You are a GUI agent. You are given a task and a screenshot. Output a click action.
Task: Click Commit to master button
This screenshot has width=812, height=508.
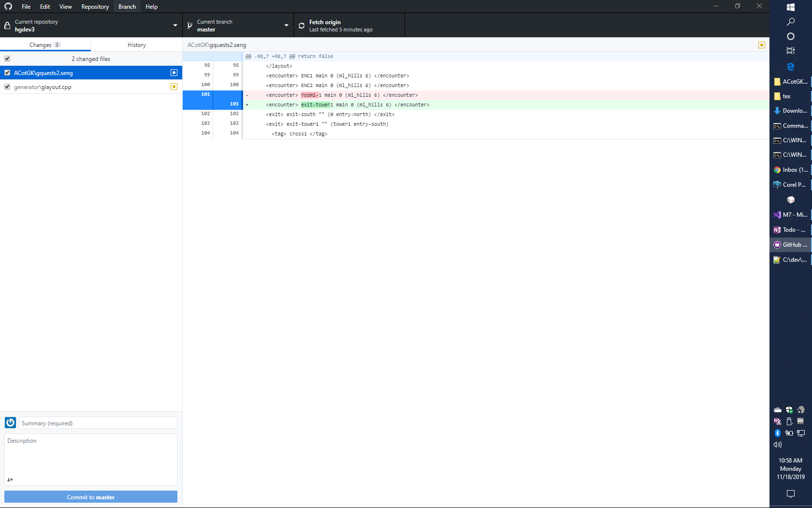(x=91, y=497)
